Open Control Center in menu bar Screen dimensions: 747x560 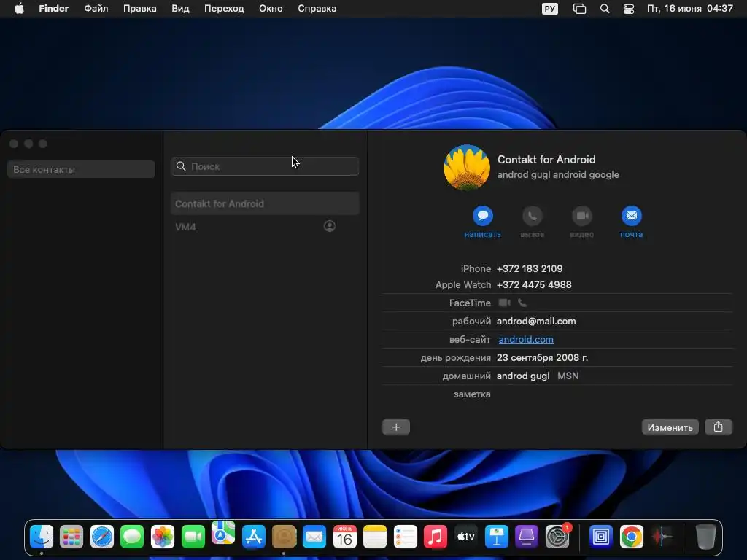click(629, 9)
